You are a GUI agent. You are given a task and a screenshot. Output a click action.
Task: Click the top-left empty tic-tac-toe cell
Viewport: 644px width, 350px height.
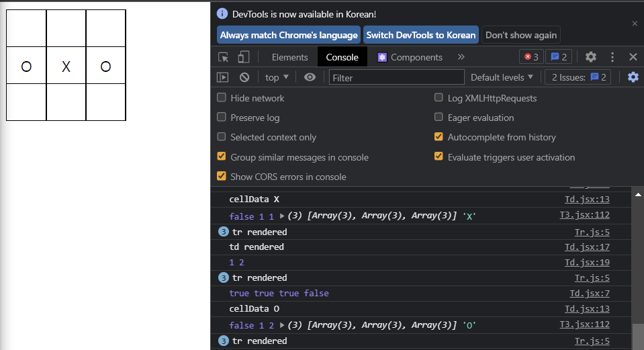click(26, 28)
